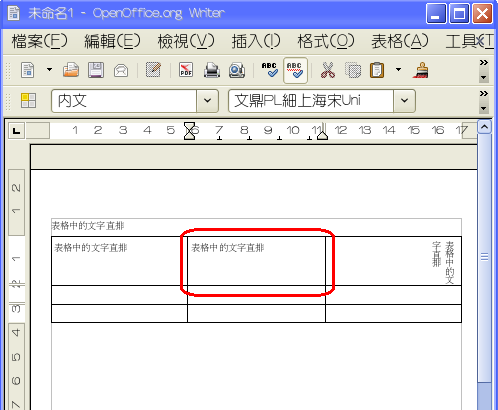This screenshot has width=498, height=410.
Task: Click the Page Preview icon
Action: coord(237,70)
